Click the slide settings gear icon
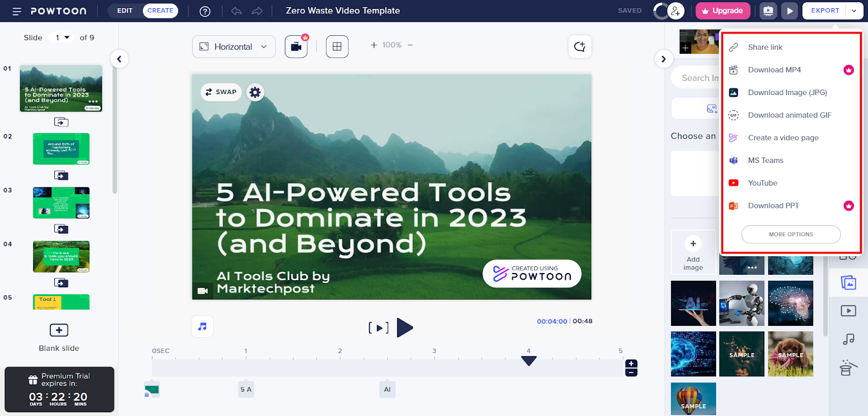Image resolution: width=868 pixels, height=416 pixels. pos(255,92)
